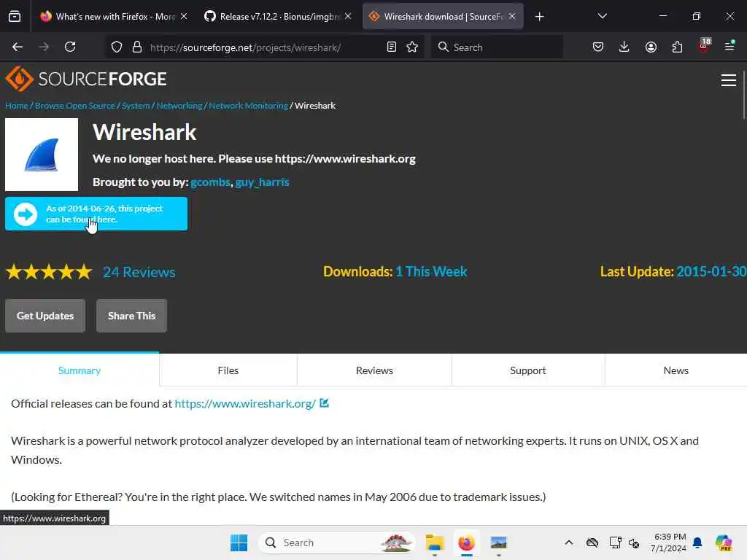Expand the list all tabs dropdown
Screen dimensions: 747x560
pyautogui.click(x=602, y=16)
